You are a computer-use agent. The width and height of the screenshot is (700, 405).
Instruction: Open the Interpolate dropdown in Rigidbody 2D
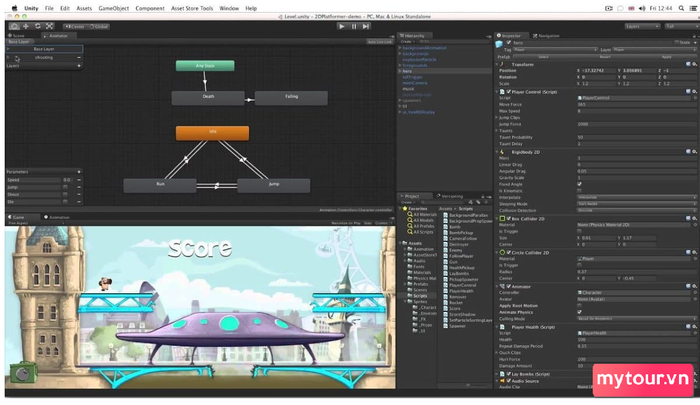pos(636,197)
